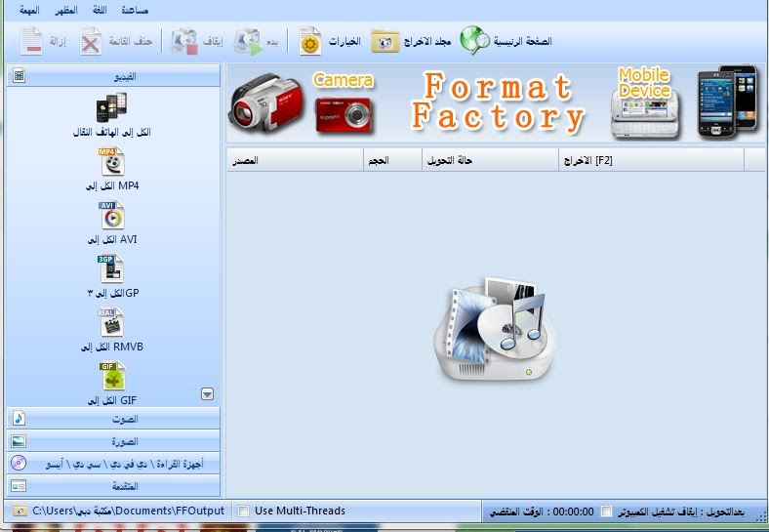Enable the Use Multi-Threads checkbox
Screen dimensions: 769x532
click(243, 511)
